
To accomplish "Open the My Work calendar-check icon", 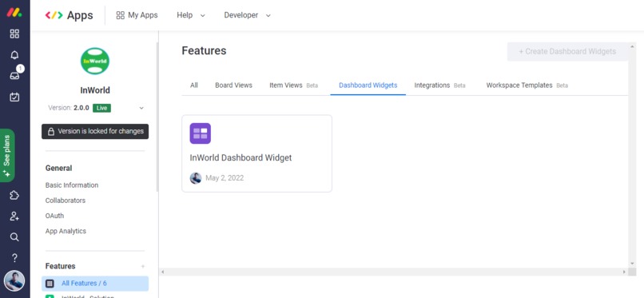I will click(14, 97).
